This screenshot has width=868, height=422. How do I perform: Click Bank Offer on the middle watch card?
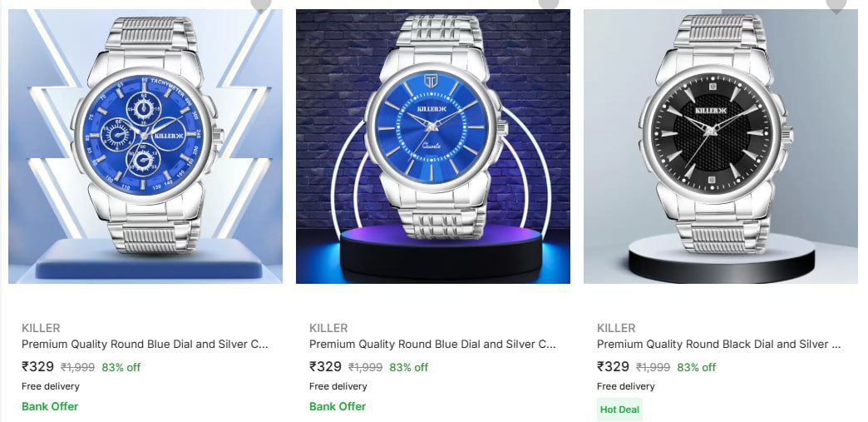click(x=338, y=406)
